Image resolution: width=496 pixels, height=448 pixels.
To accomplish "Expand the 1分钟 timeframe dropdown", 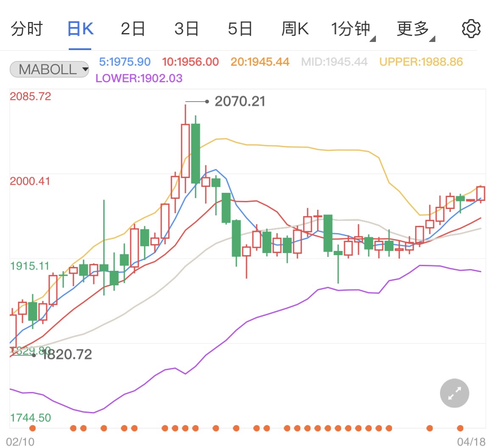I will click(x=350, y=29).
